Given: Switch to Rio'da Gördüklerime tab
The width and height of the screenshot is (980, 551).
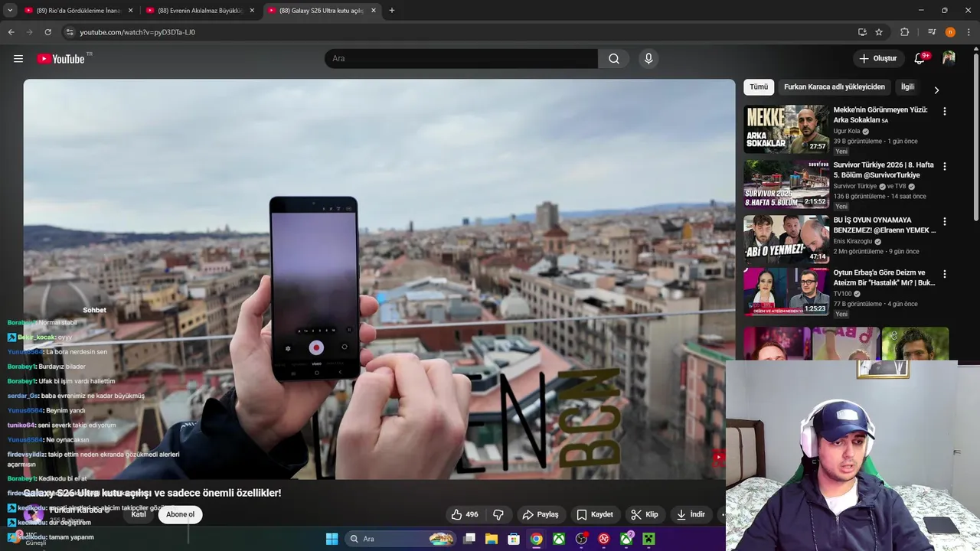Looking at the screenshot, I should pos(79,11).
